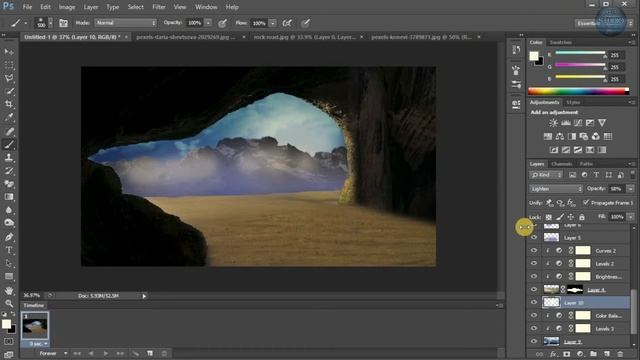
Task: Select the History Brush tool
Action: [9, 171]
